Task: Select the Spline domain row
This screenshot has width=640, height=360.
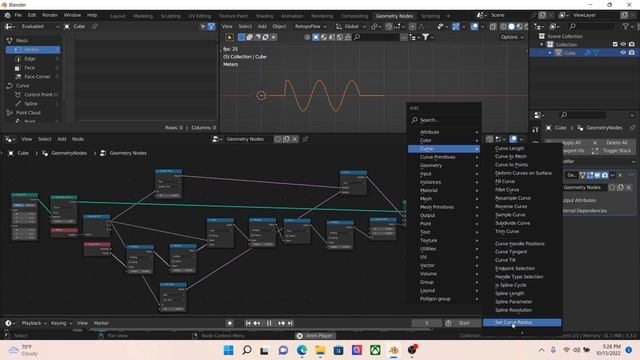Action: (x=33, y=104)
